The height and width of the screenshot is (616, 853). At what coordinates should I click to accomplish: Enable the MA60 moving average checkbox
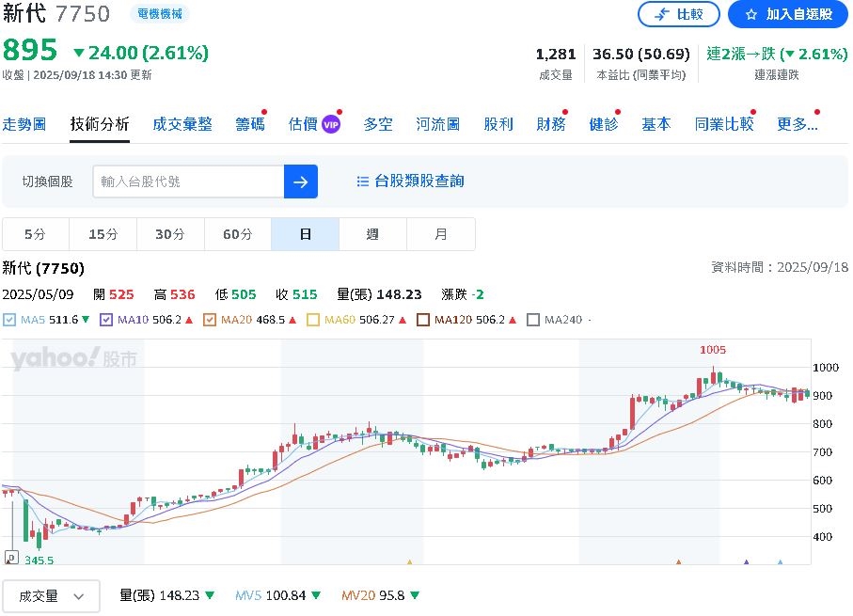[311, 319]
